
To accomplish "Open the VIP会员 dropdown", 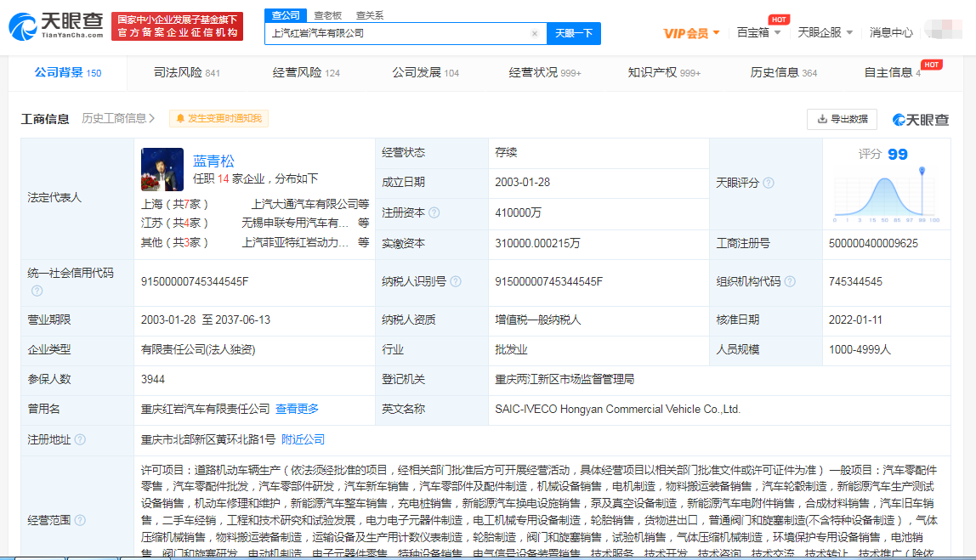I will [691, 33].
